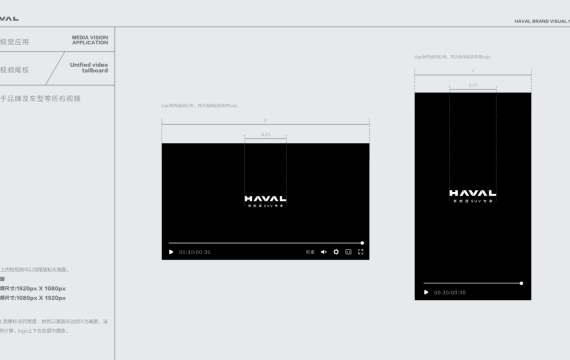Open the quality label beside the volume icon

[310, 252]
